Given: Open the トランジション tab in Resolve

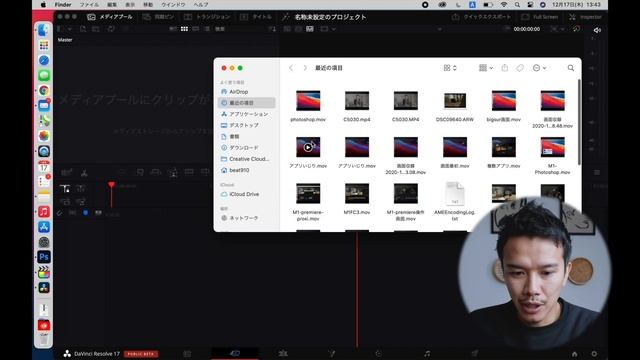Looking at the screenshot, I should tap(207, 17).
